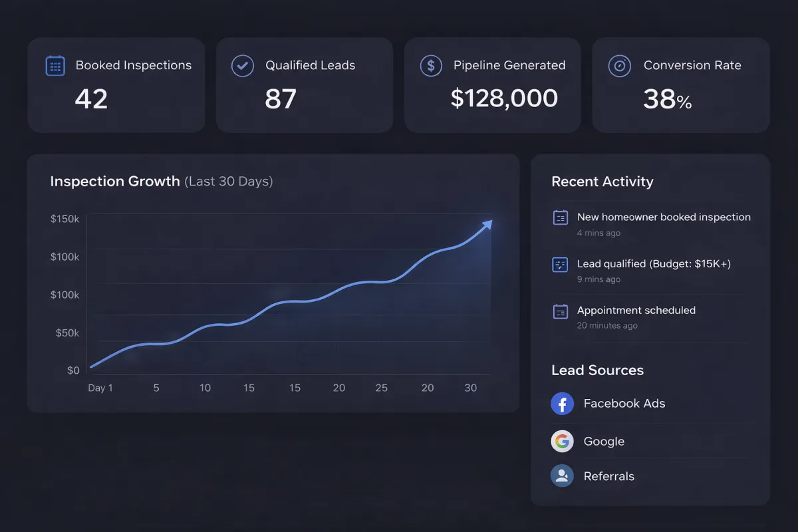798x532 pixels.
Task: Select the Referrals lead source label
Action: (609, 476)
